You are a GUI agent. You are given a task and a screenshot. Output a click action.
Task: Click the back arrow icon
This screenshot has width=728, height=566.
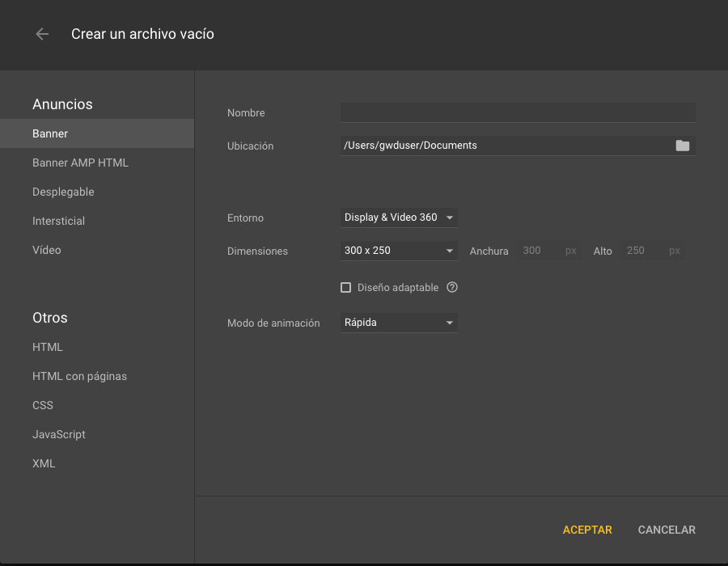point(42,34)
